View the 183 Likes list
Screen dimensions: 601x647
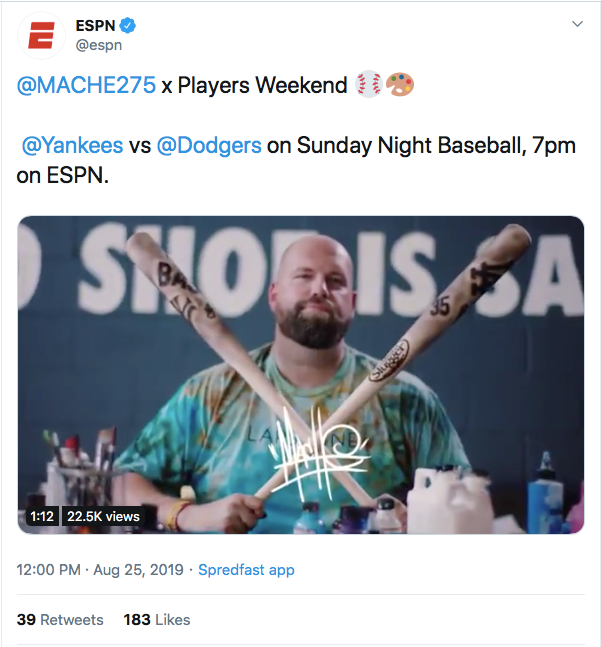[156, 620]
